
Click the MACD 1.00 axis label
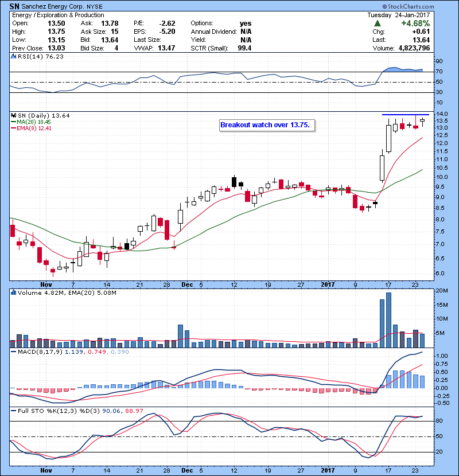click(x=442, y=356)
